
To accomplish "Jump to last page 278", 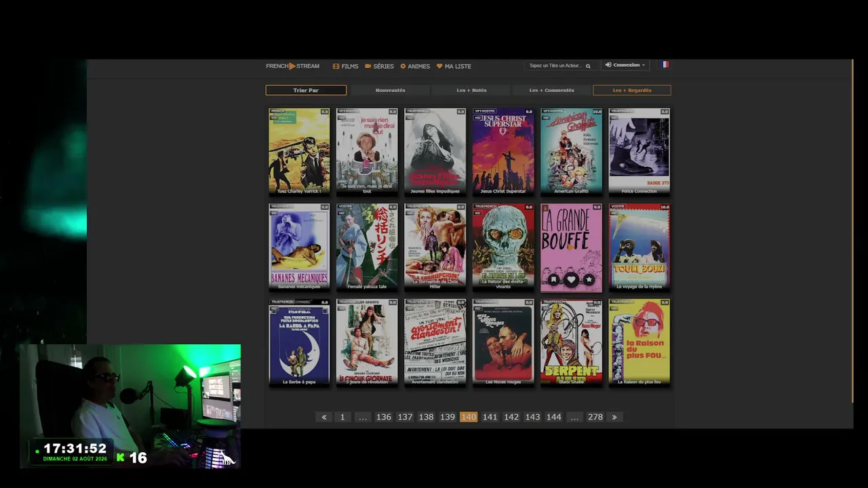I will (595, 417).
